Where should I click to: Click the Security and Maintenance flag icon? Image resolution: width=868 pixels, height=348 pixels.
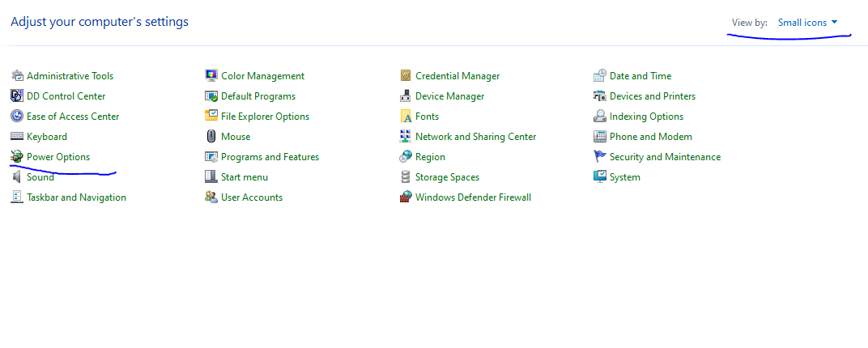point(600,157)
